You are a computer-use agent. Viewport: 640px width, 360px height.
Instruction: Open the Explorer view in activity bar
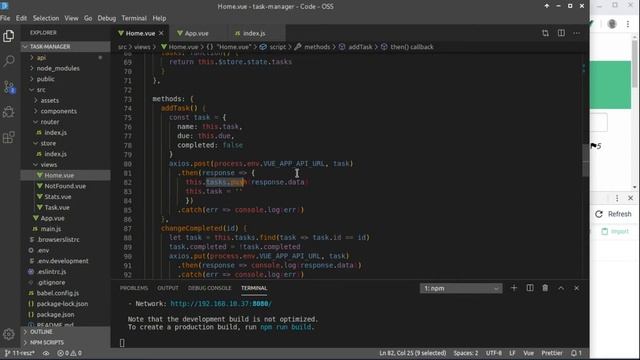coord(9,36)
